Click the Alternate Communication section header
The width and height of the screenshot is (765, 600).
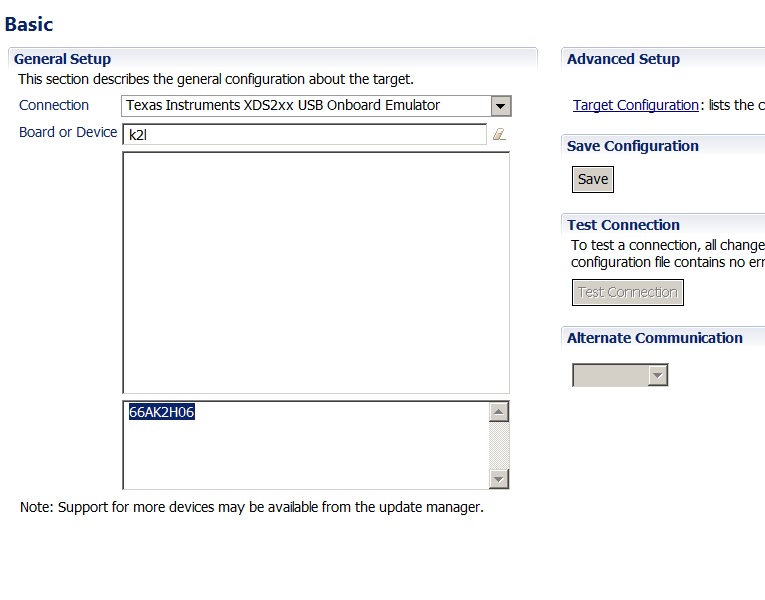pos(654,338)
